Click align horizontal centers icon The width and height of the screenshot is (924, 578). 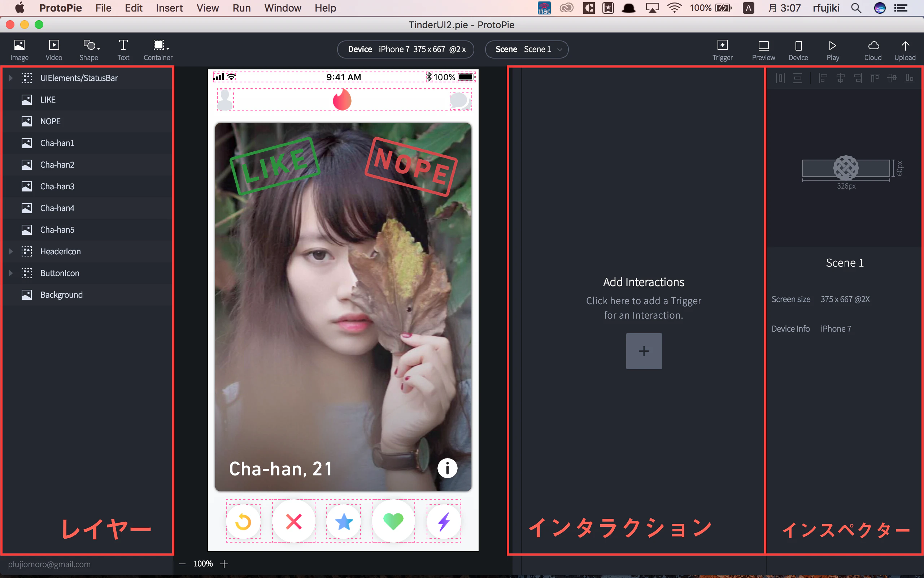pyautogui.click(x=840, y=78)
